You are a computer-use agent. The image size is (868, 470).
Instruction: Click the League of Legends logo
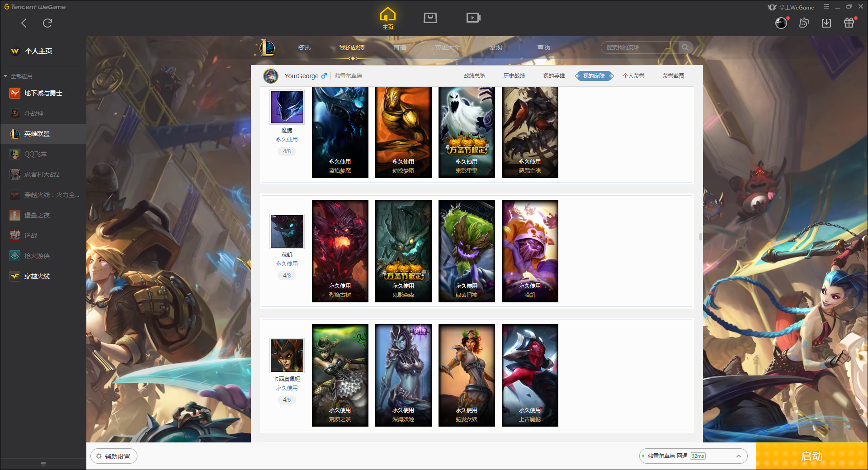(x=267, y=47)
